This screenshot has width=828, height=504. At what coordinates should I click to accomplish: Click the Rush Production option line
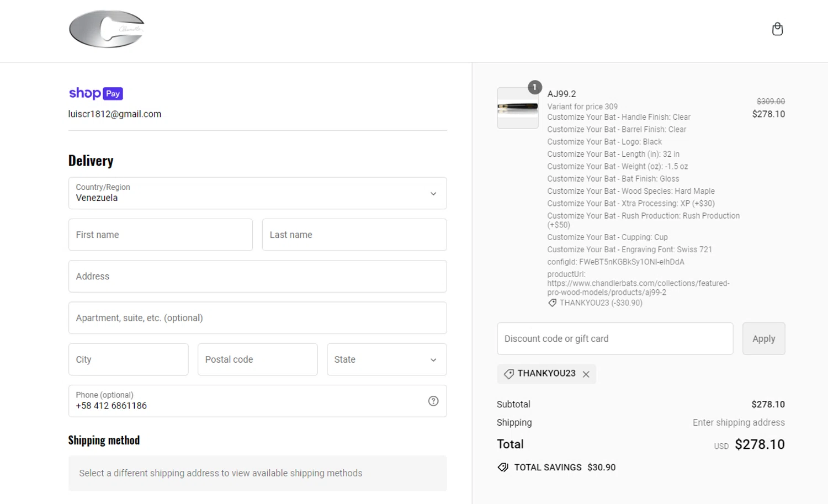coord(643,220)
